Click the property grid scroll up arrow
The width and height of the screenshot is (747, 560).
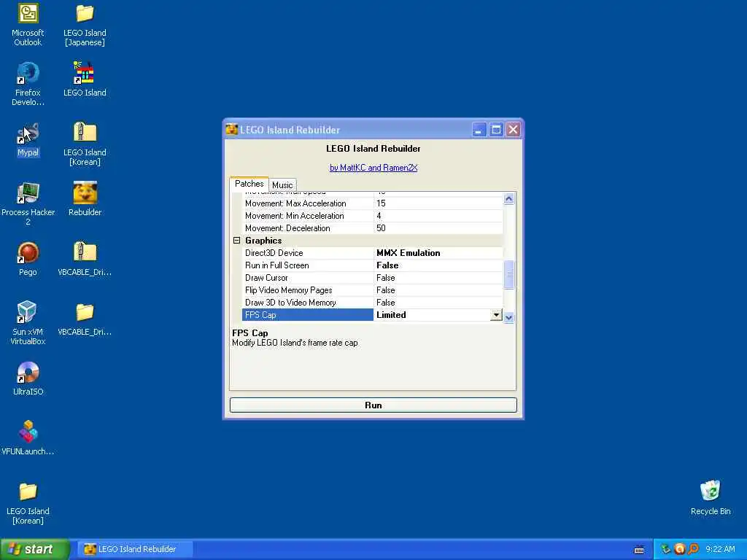click(508, 198)
